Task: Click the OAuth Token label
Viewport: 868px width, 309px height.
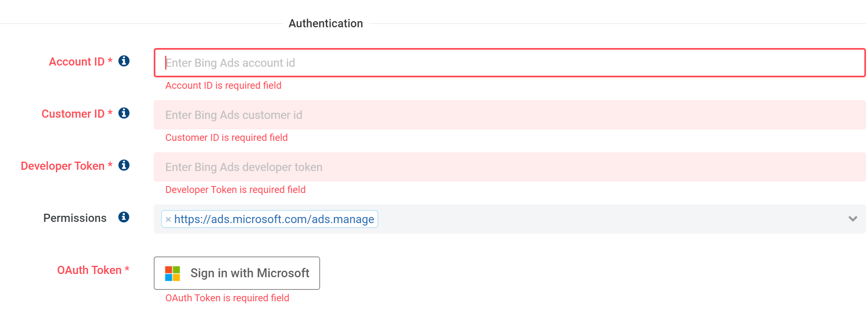Action: coord(93,270)
